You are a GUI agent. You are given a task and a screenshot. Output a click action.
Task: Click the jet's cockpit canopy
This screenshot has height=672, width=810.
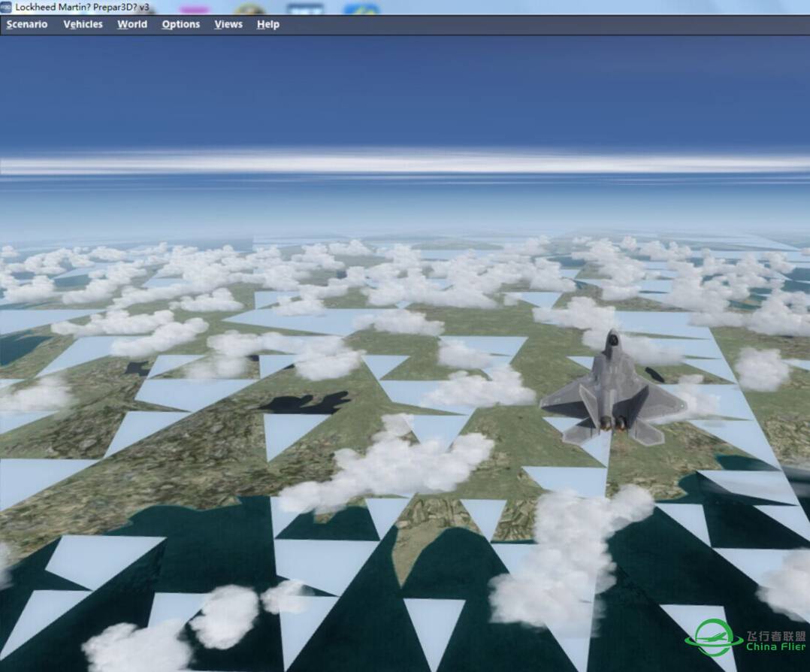pos(612,343)
